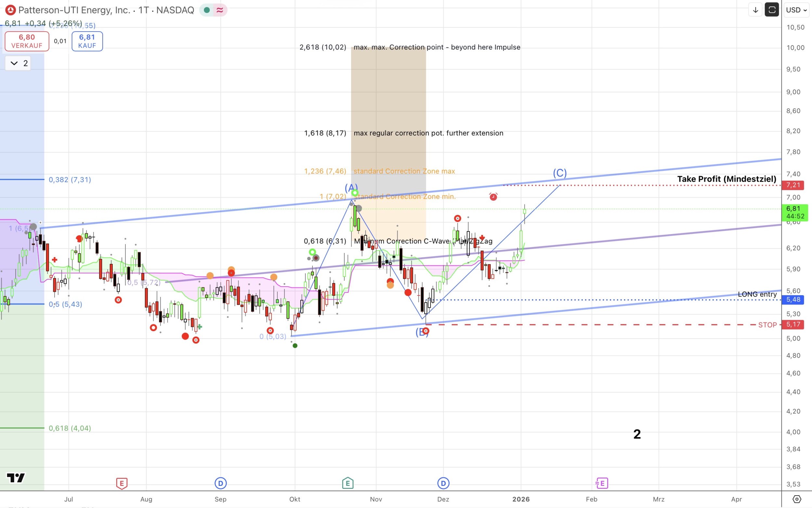Click the 6,80 VERKAUF sell button
This screenshot has width=812, height=508.
tap(27, 41)
